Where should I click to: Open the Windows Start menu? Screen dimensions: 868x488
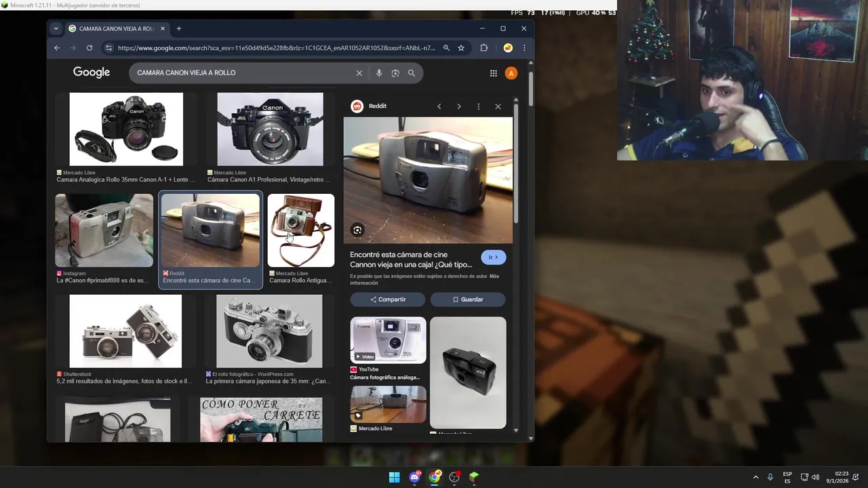pyautogui.click(x=394, y=477)
